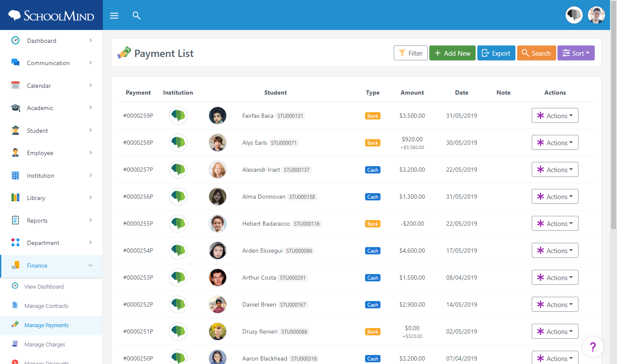Open the Library menu item
The width and height of the screenshot is (617, 364).
click(x=51, y=198)
